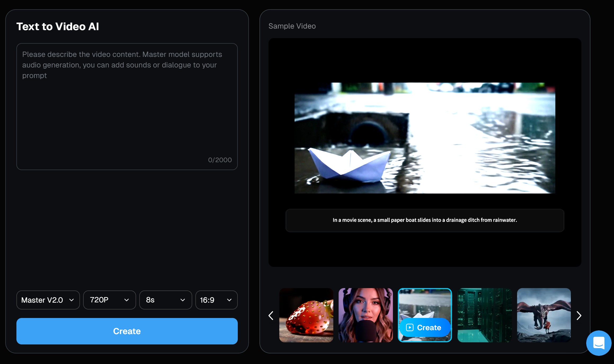Click the play icon on the thumbnail Create button
Viewport: 614px width, 364px height.
[x=409, y=327]
